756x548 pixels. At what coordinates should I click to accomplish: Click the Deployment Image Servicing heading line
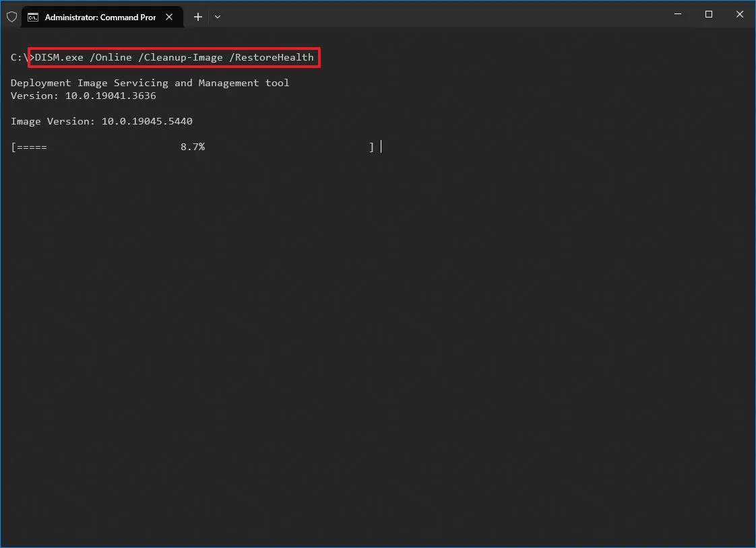click(x=150, y=83)
